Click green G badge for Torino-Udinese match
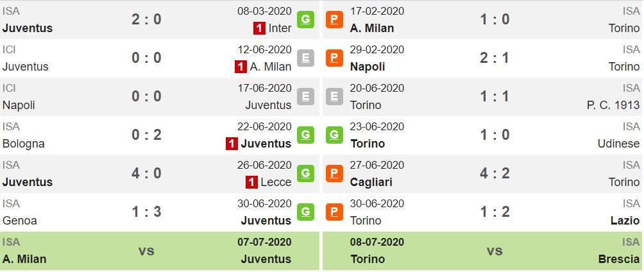 point(334,135)
